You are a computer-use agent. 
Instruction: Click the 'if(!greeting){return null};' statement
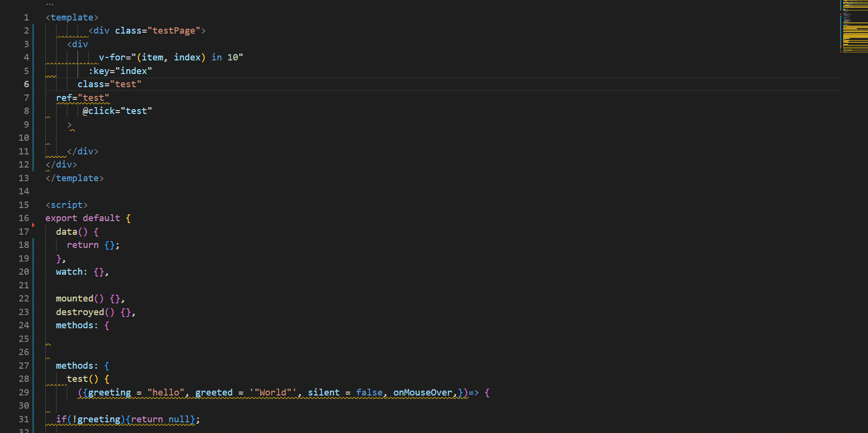(128, 419)
